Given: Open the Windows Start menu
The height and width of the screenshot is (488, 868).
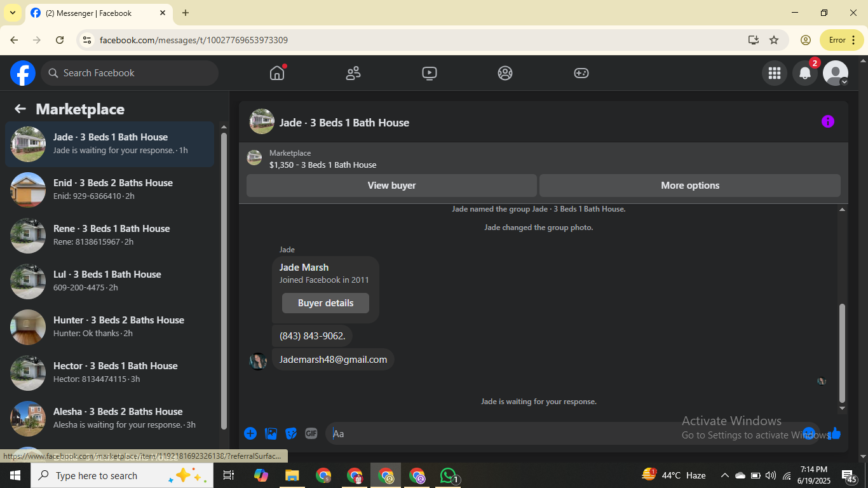Looking at the screenshot, I should tap(15, 475).
